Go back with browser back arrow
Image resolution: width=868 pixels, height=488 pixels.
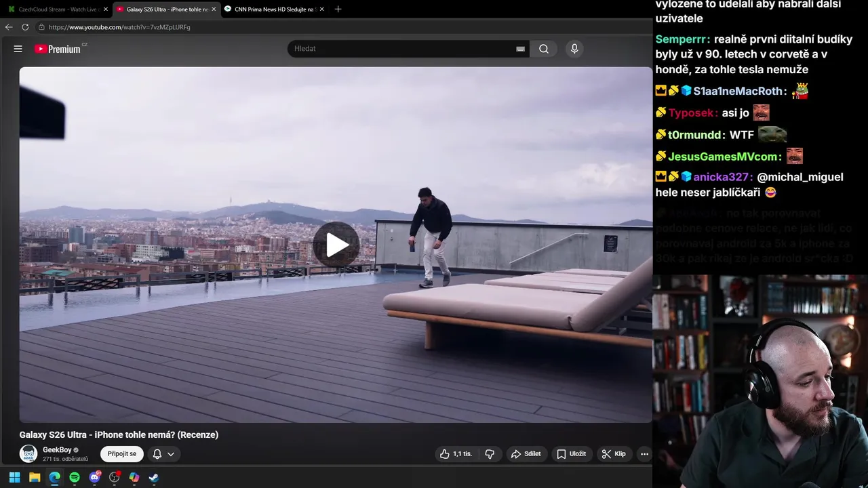tap(9, 27)
